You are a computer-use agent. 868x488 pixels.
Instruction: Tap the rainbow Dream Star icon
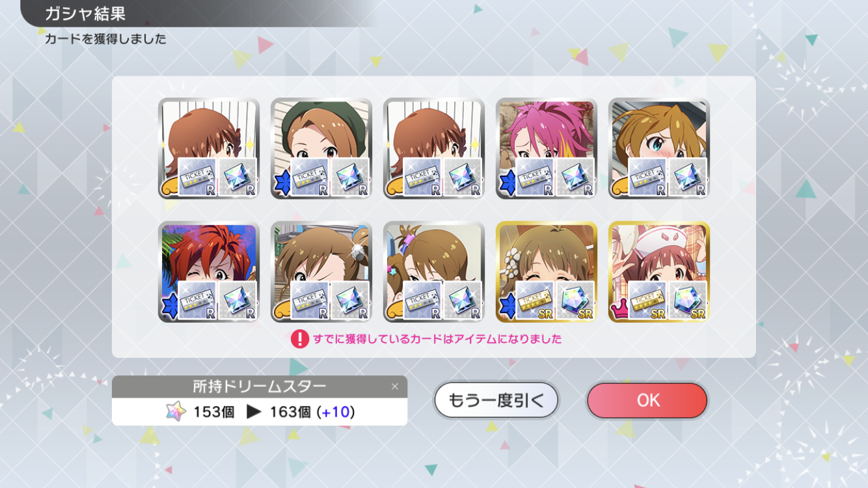click(176, 411)
